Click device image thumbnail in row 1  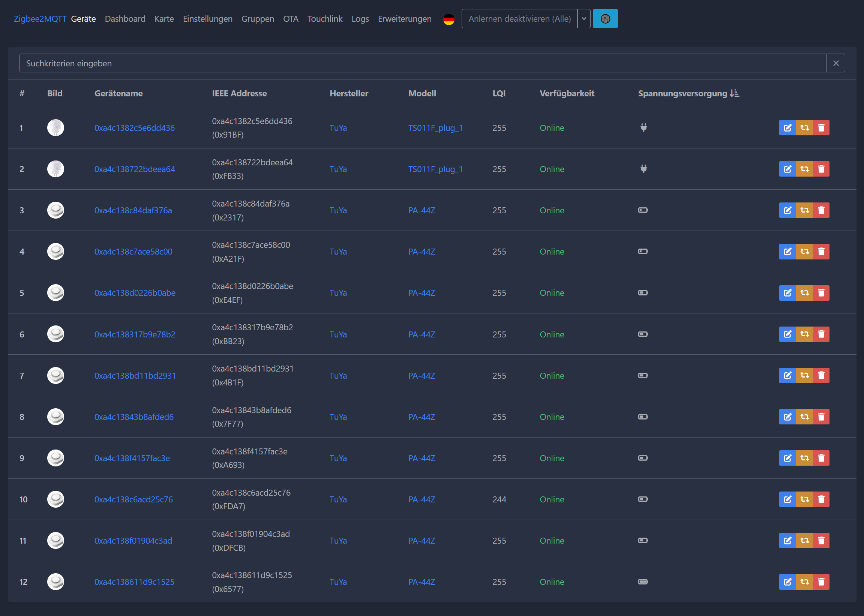pos(56,128)
